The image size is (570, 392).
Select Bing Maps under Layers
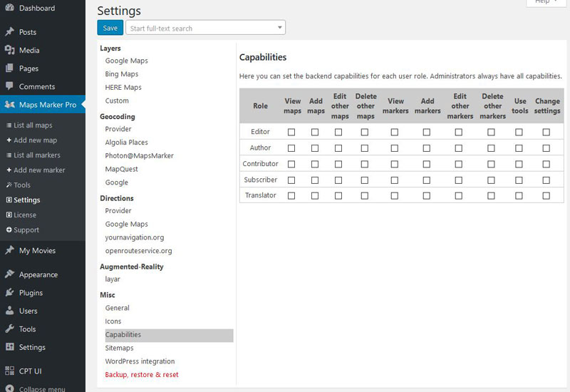point(122,74)
